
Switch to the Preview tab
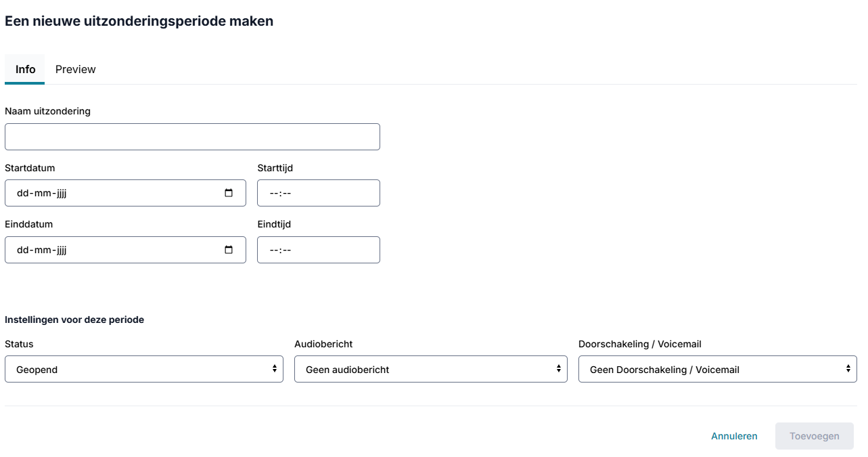click(x=76, y=69)
